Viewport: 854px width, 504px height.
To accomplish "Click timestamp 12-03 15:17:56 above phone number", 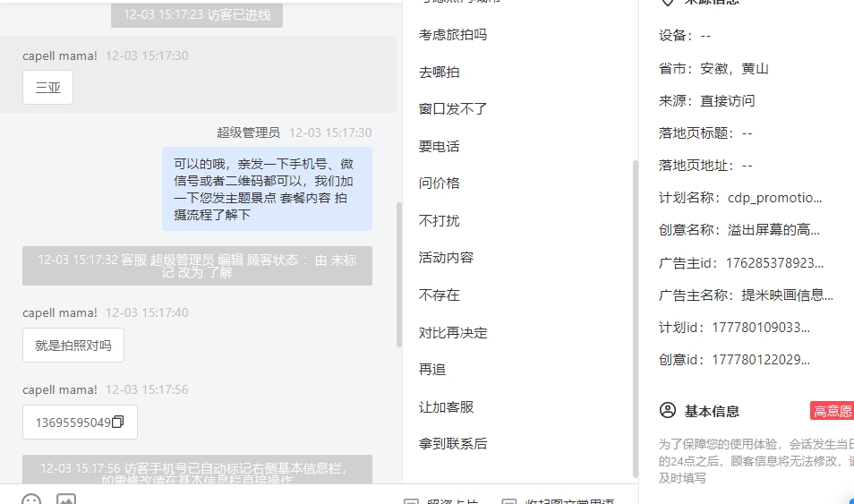I will click(x=147, y=389).
